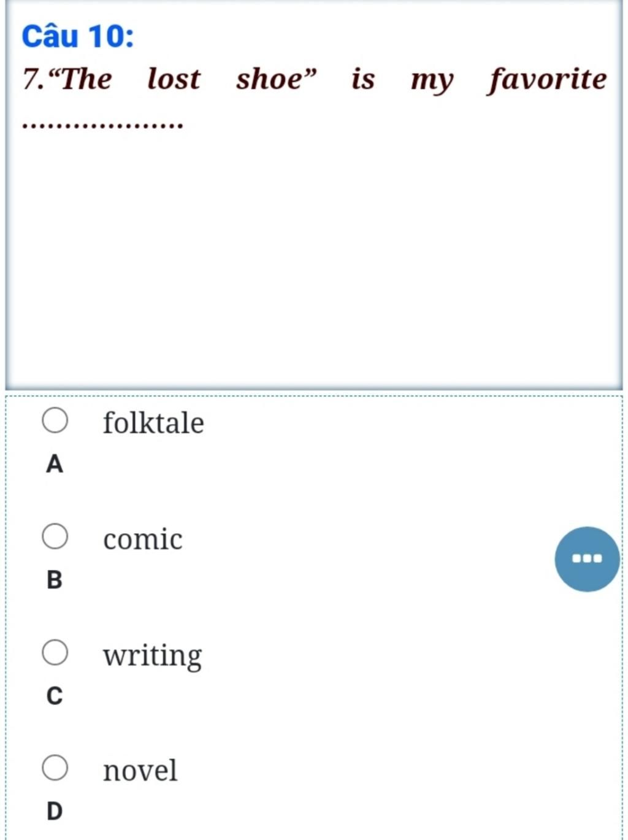Open the blue three-dots floating menu
Image resolution: width=628 pixels, height=840 pixels.
[x=587, y=559]
